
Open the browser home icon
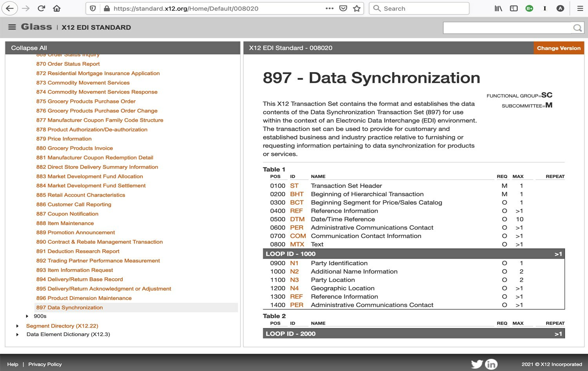click(57, 8)
